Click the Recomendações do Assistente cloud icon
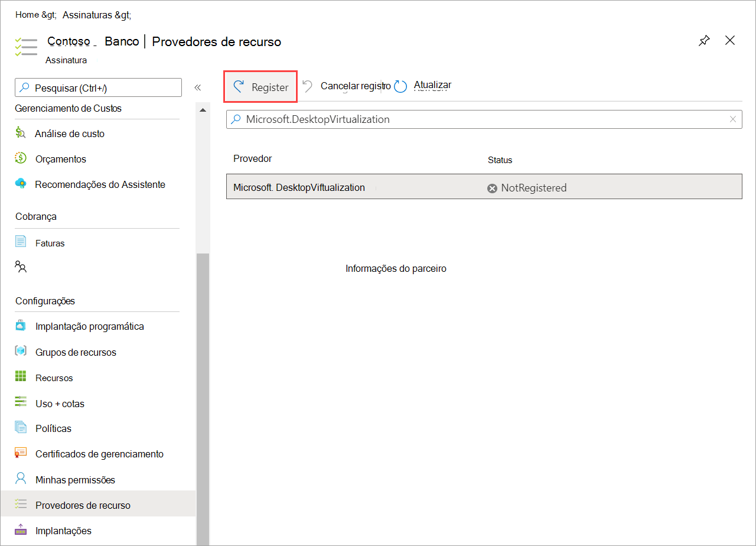The height and width of the screenshot is (546, 756). coord(21,184)
